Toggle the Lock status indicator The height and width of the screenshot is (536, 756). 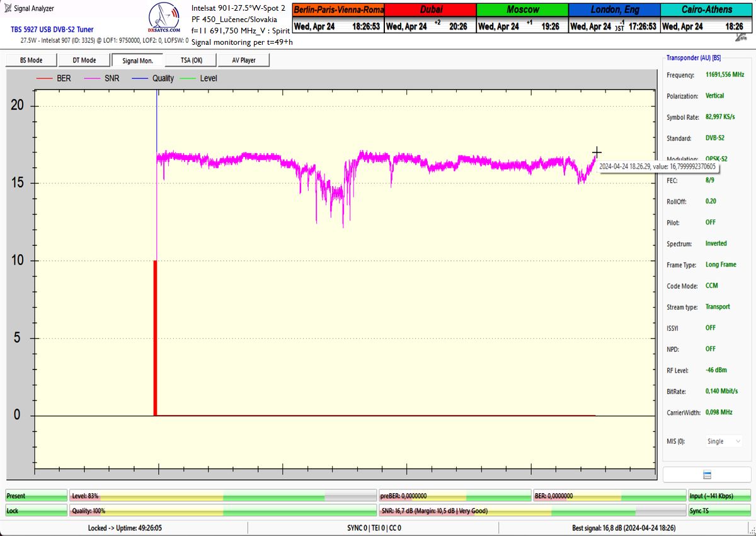click(36, 511)
